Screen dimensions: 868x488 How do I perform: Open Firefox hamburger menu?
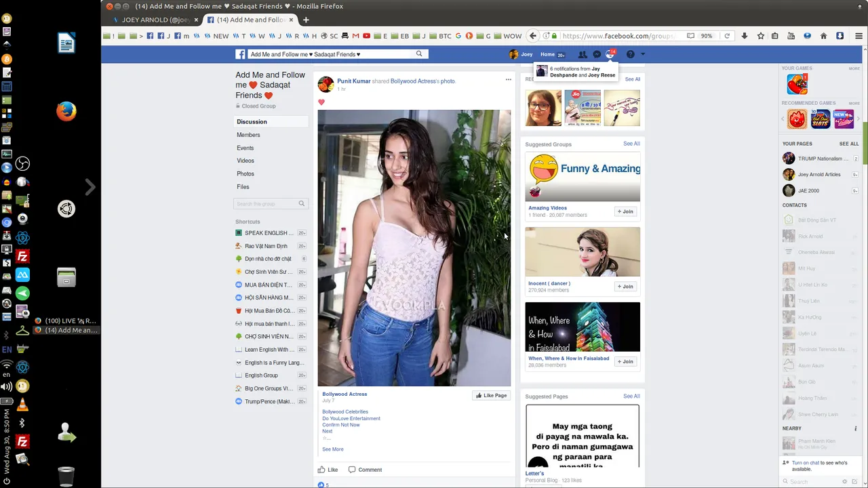click(859, 36)
